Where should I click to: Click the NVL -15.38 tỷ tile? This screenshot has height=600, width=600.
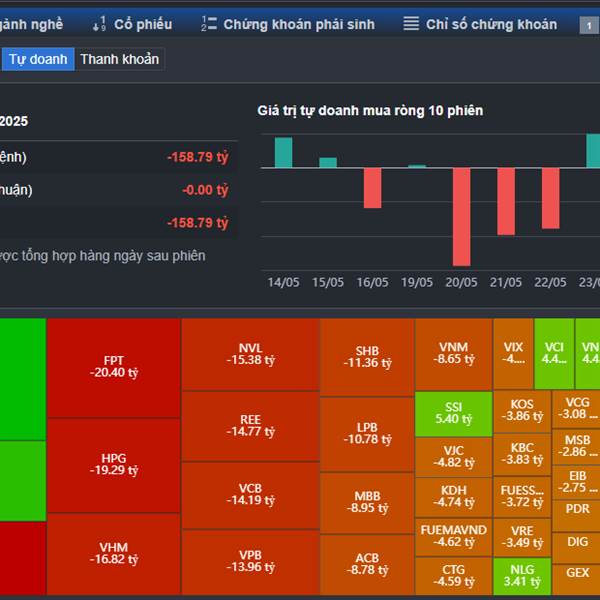(x=251, y=354)
